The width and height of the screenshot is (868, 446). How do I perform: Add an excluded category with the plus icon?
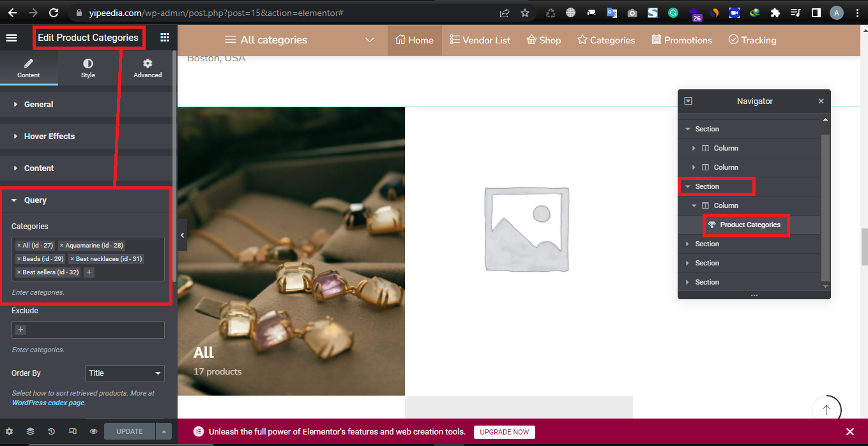[20, 330]
